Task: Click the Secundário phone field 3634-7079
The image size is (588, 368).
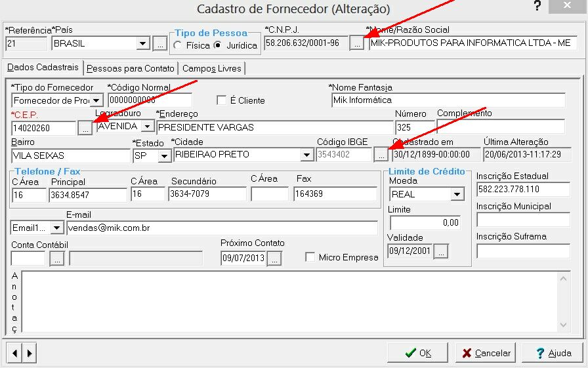Action: pyautogui.click(x=207, y=194)
